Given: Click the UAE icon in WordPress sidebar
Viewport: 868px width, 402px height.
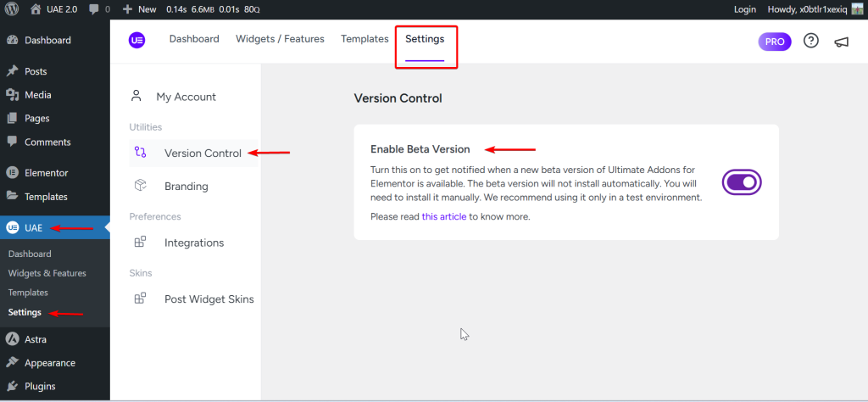Looking at the screenshot, I should pos(12,227).
